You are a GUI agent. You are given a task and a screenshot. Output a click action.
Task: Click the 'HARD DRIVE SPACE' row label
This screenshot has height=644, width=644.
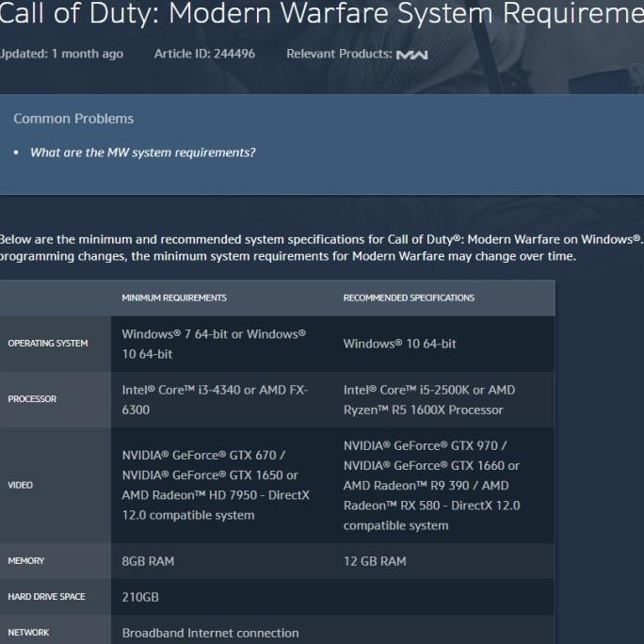(46, 596)
